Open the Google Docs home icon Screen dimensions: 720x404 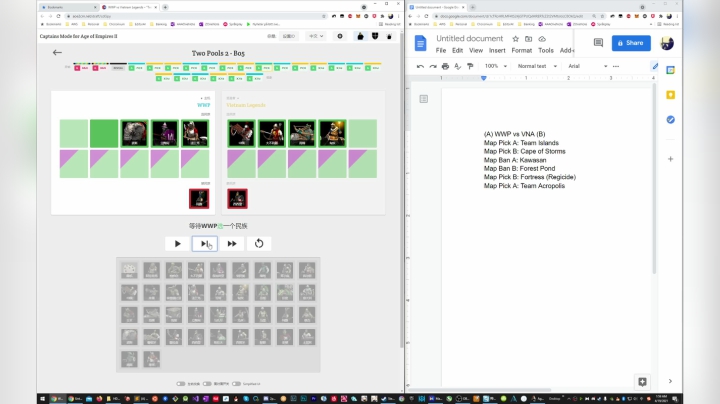(x=420, y=43)
